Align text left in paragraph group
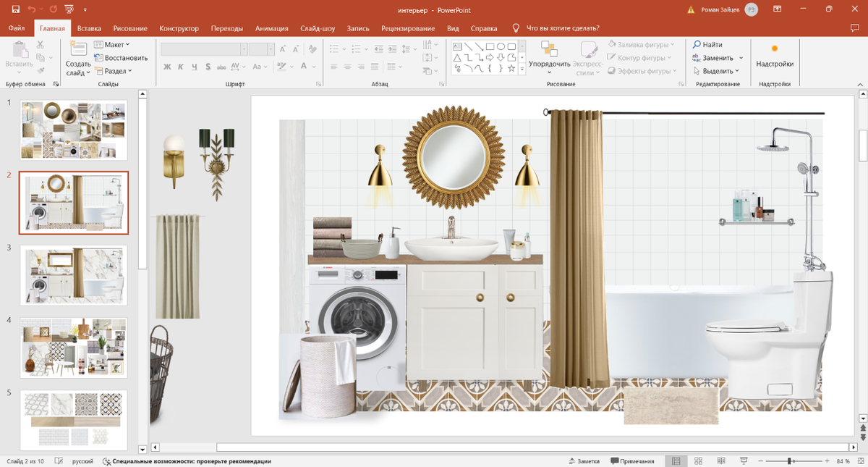This screenshot has width=868, height=467. 334,67
